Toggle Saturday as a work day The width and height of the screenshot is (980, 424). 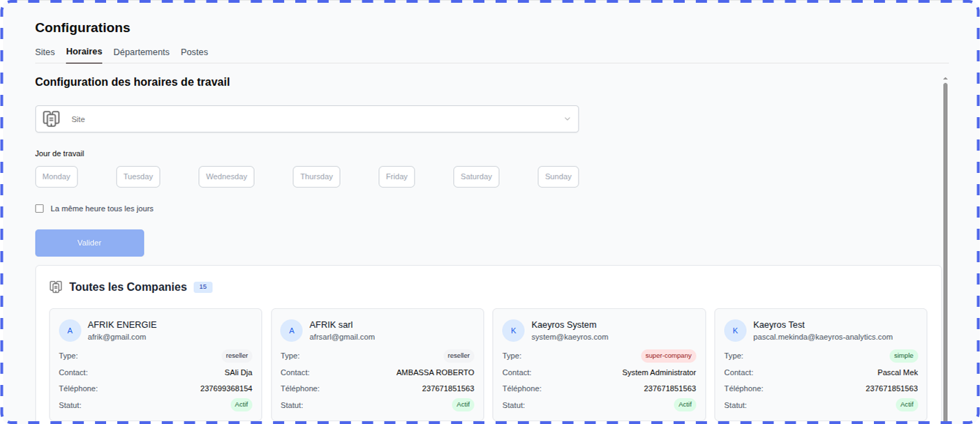[476, 176]
